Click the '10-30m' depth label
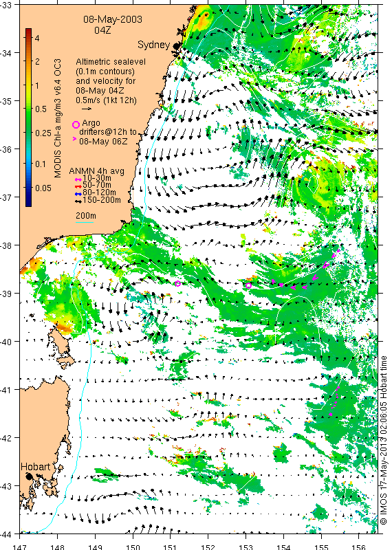The height and width of the screenshot is (550, 392). 97,178
